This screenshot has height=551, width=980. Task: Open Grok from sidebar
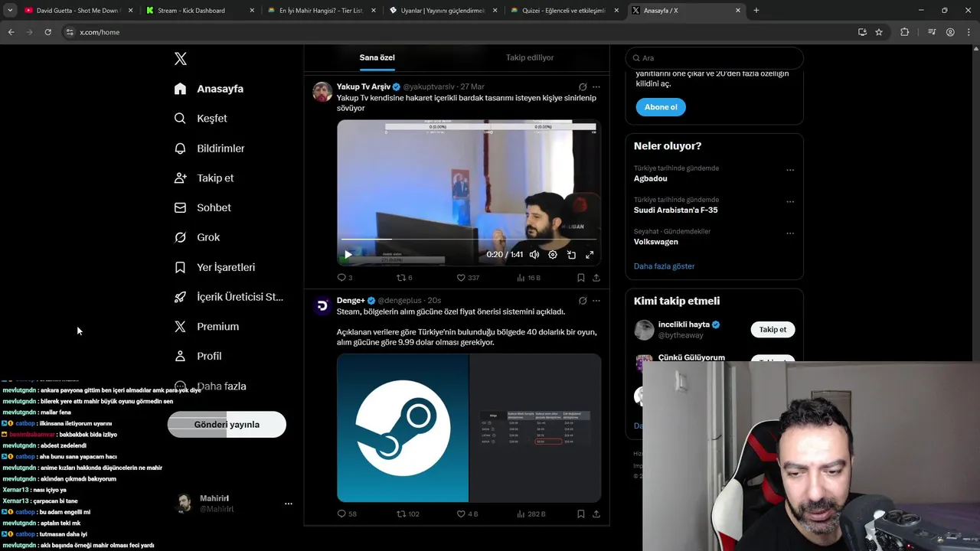[x=197, y=237]
